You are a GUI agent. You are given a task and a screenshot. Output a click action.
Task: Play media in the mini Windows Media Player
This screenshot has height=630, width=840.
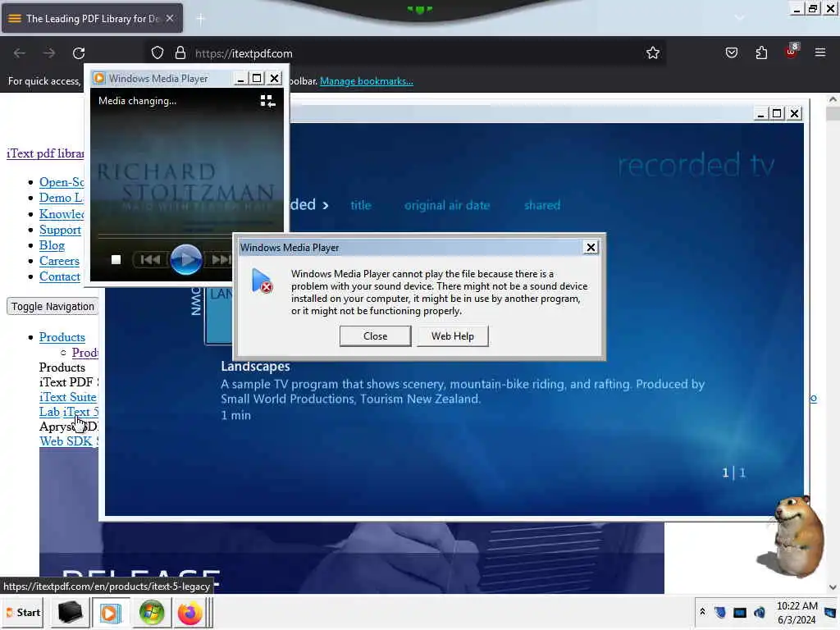[x=186, y=259]
